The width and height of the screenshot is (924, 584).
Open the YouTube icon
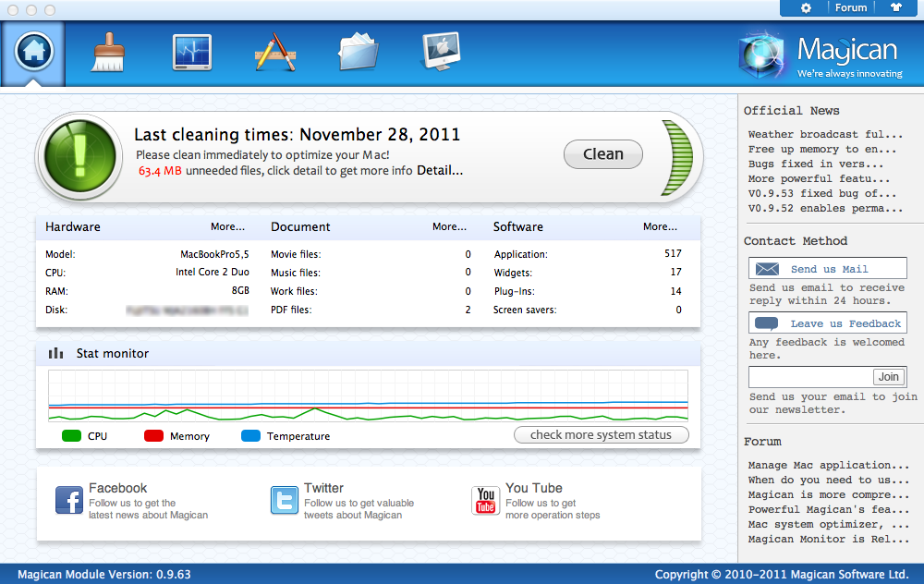pos(486,500)
